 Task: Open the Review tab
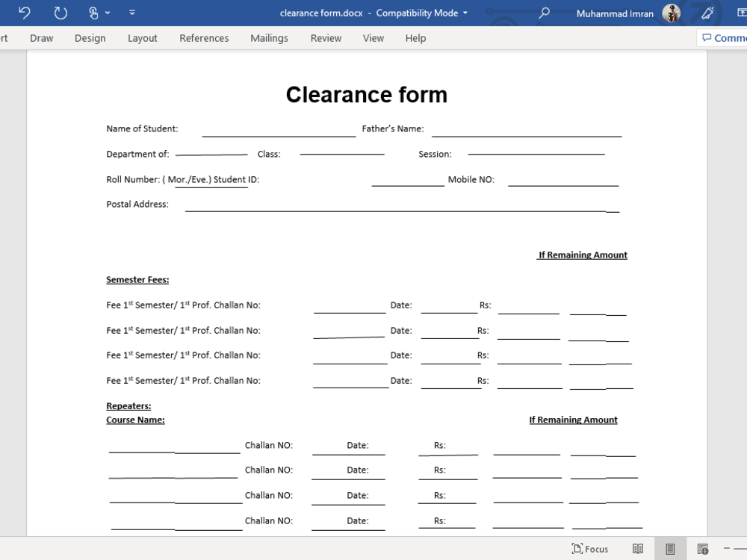pyautogui.click(x=326, y=38)
